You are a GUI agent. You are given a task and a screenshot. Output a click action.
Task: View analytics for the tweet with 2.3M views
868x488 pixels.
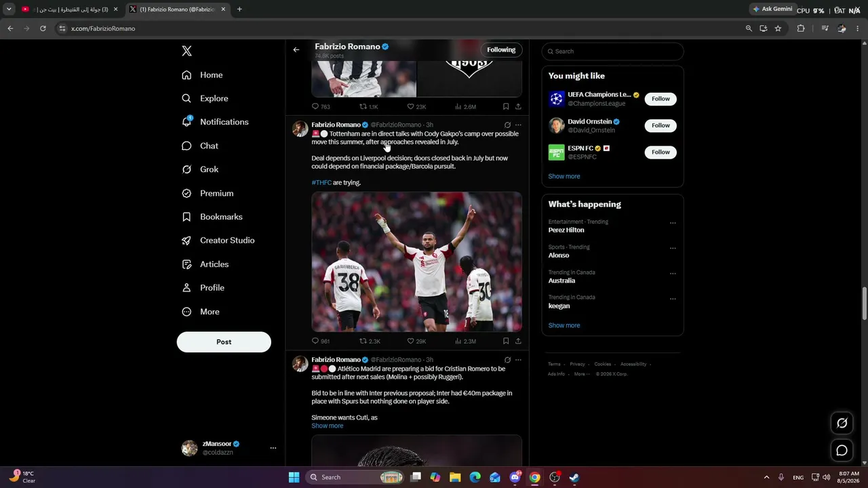point(465,341)
